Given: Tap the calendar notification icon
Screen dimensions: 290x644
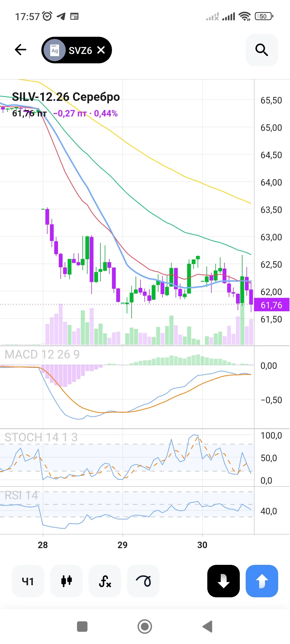Looking at the screenshot, I should pos(74,16).
